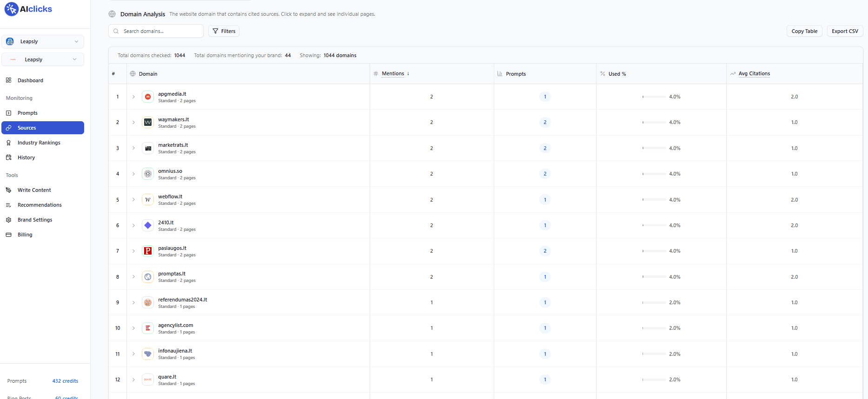Select Sources in sidebar
The width and height of the screenshot is (868, 399).
pyautogui.click(x=43, y=128)
